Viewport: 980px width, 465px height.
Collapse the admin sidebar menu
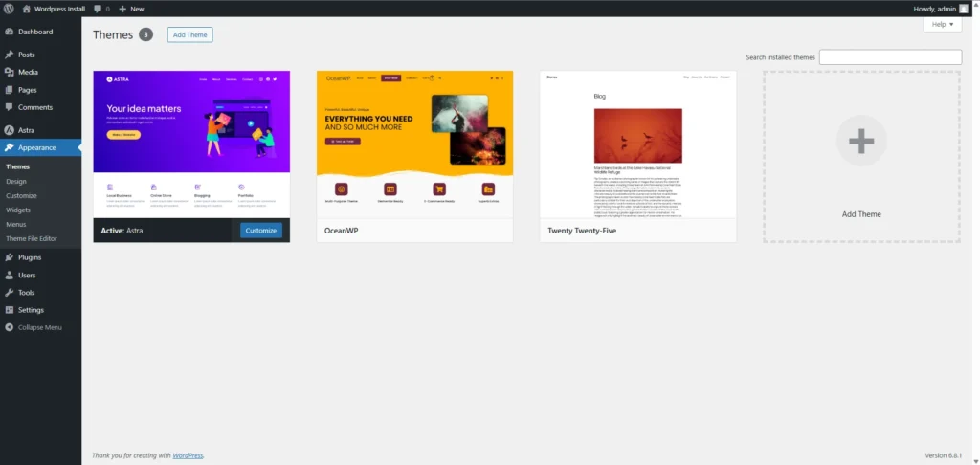[39, 327]
